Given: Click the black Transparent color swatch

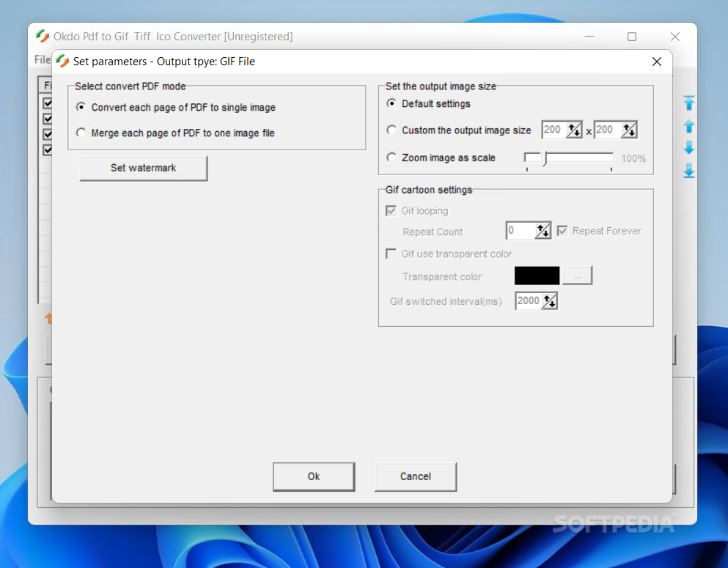Looking at the screenshot, I should pos(537,276).
